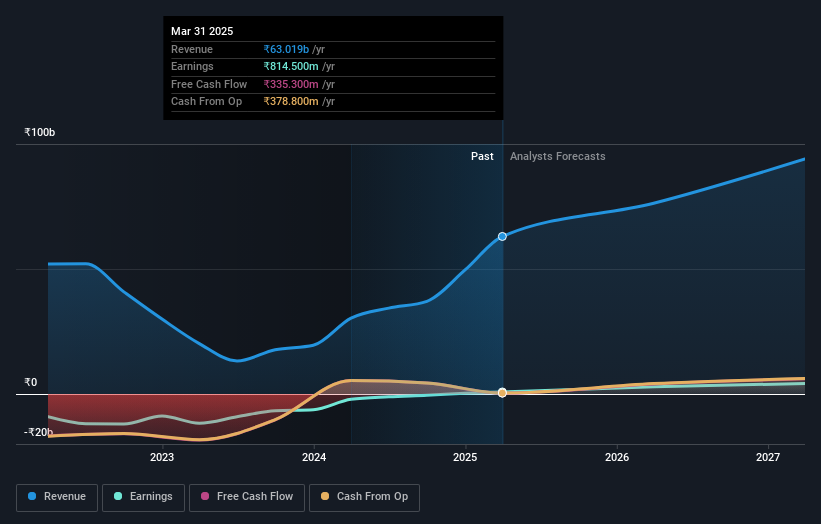This screenshot has height=524, width=821.
Task: Click the 2023 x-axis label
Action: (x=162, y=457)
